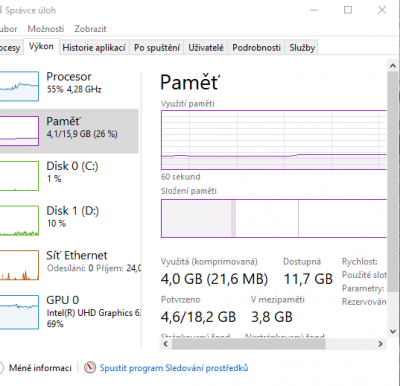Switch to the Služby tab
The width and height of the screenshot is (400, 386).
tap(302, 48)
